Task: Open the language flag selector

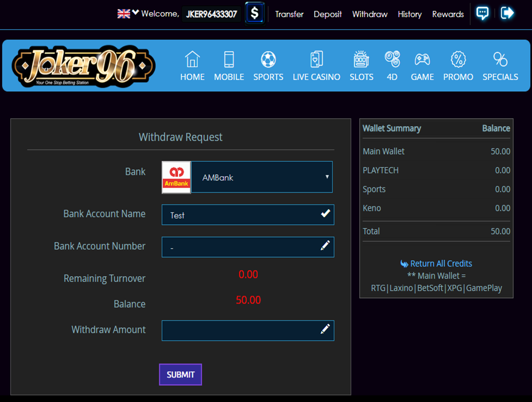Action: (127, 14)
